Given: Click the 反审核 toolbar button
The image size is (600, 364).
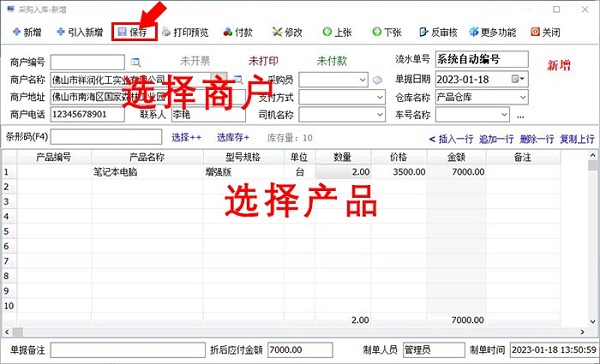Looking at the screenshot, I should (439, 32).
